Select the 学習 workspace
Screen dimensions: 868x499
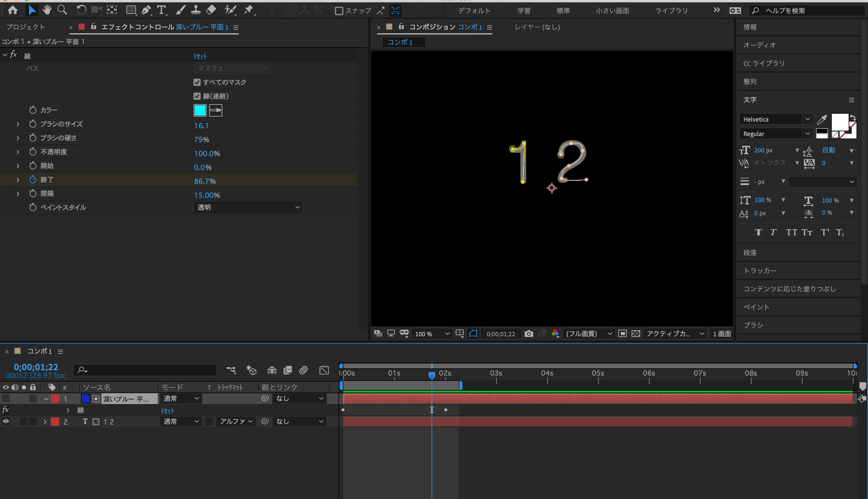[523, 11]
